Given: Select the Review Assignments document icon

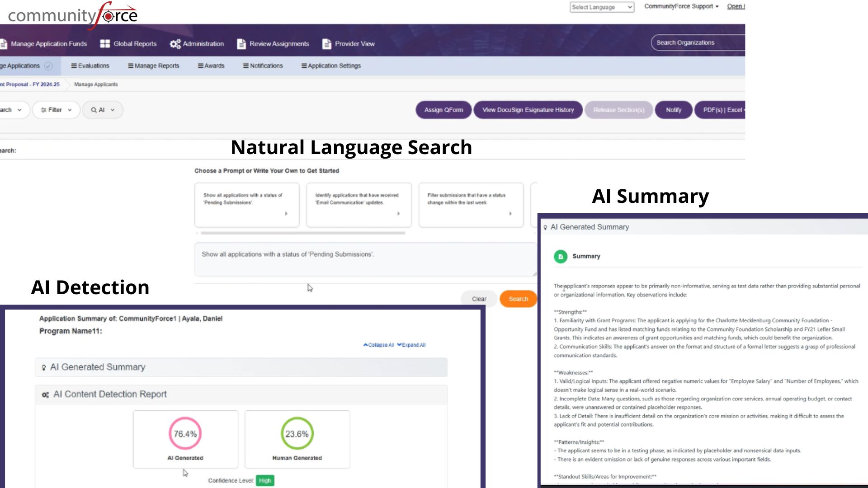Looking at the screenshot, I should (x=241, y=43).
